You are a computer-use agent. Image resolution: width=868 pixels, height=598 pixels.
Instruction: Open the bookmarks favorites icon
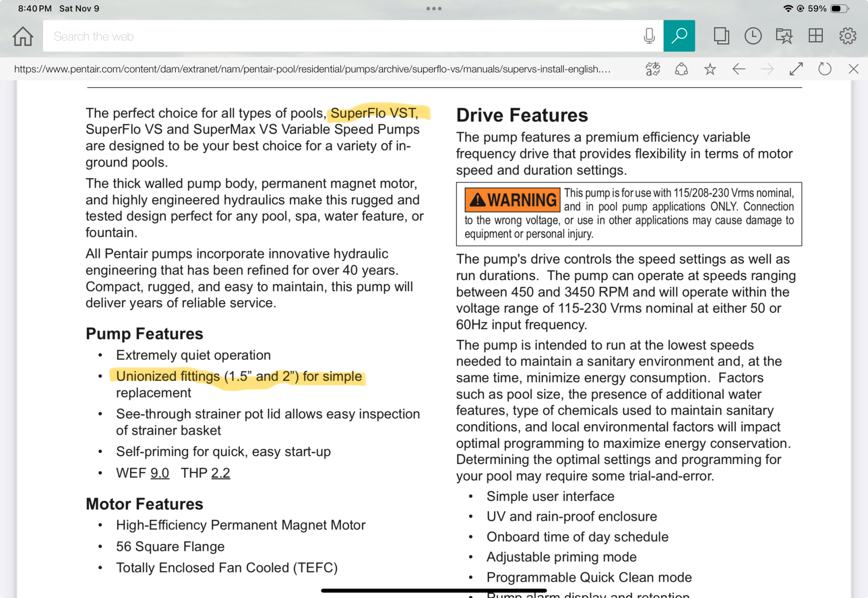tap(784, 36)
